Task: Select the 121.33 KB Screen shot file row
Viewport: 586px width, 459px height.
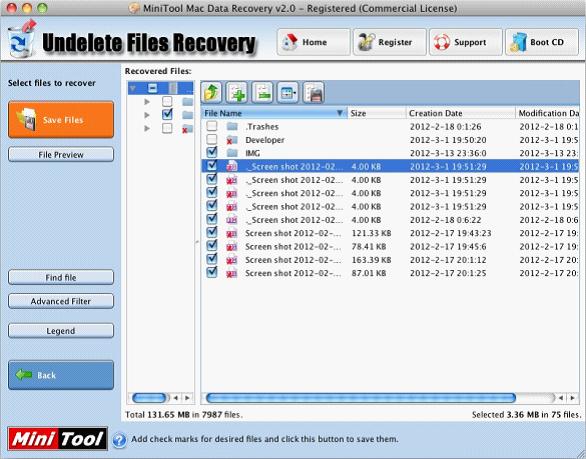Action: point(390,233)
